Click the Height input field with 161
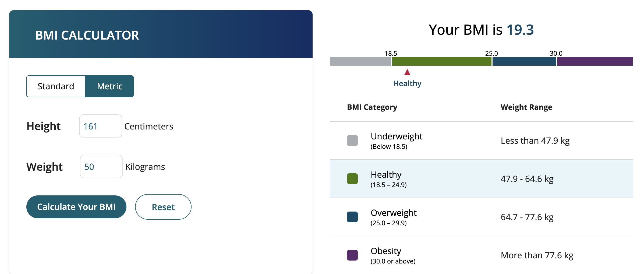644x274 pixels. pos(101,126)
